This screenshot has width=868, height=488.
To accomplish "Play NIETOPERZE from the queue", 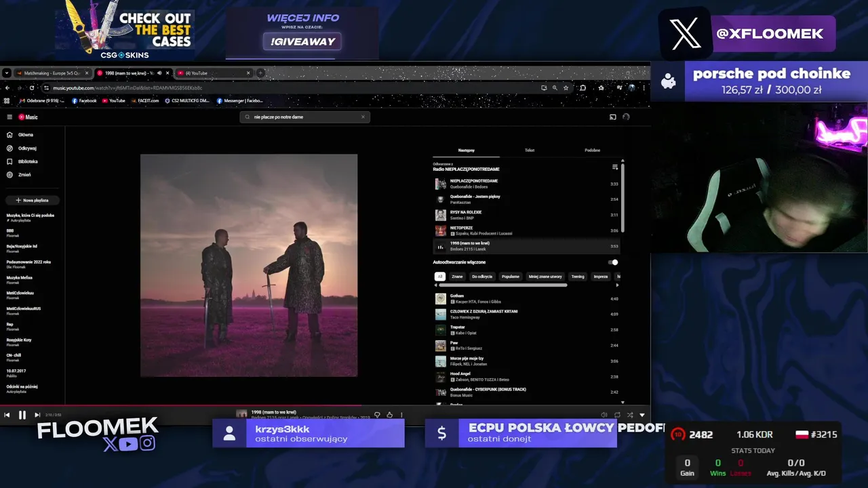I will click(526, 230).
